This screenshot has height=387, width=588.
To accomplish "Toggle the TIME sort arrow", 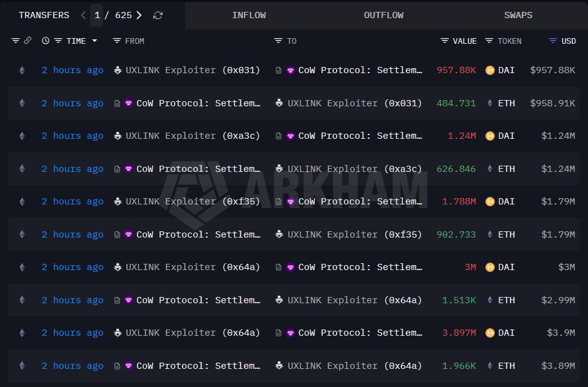I will (94, 41).
